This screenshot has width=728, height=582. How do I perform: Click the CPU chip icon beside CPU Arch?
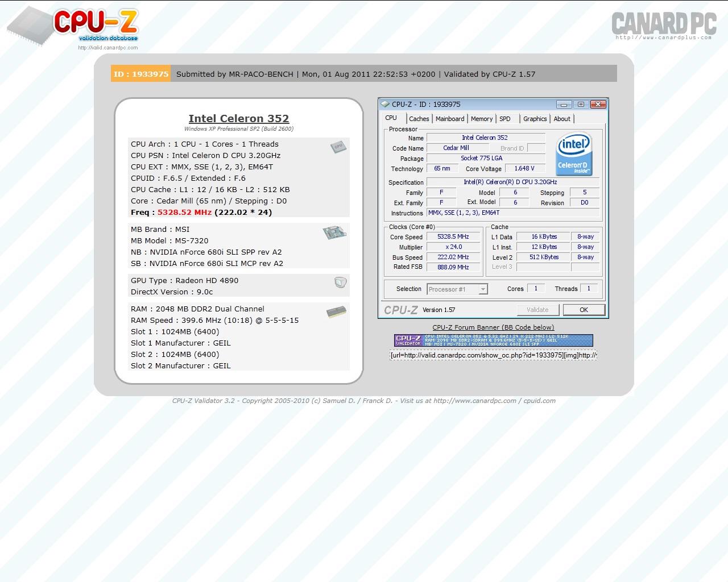(x=338, y=147)
